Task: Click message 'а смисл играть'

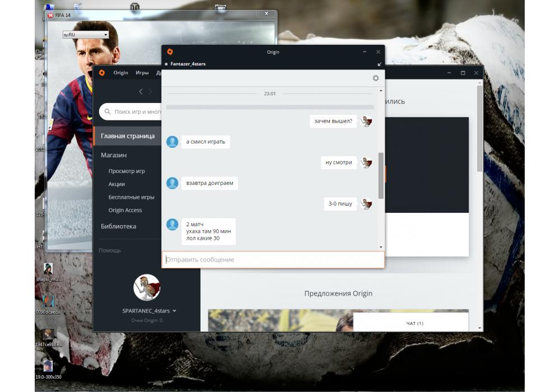Action: (x=206, y=142)
